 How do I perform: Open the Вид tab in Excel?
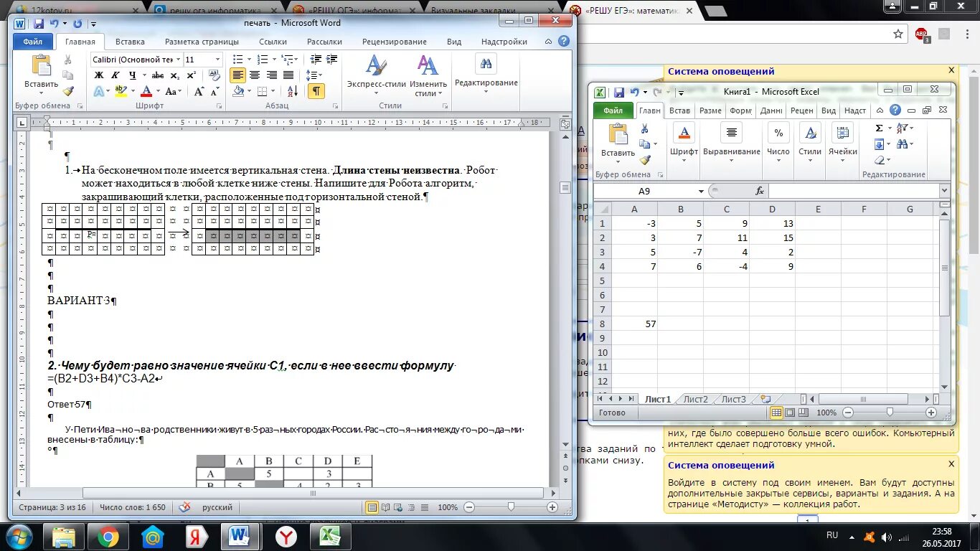(829, 110)
